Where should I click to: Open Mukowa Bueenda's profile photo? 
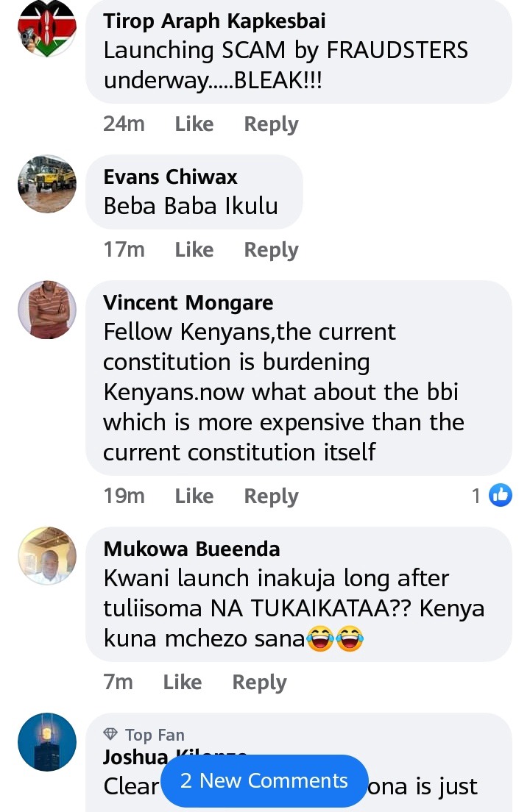pyautogui.click(x=47, y=556)
